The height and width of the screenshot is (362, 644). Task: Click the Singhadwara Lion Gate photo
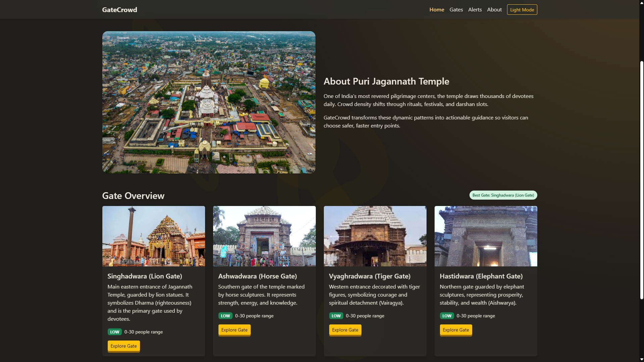154,236
